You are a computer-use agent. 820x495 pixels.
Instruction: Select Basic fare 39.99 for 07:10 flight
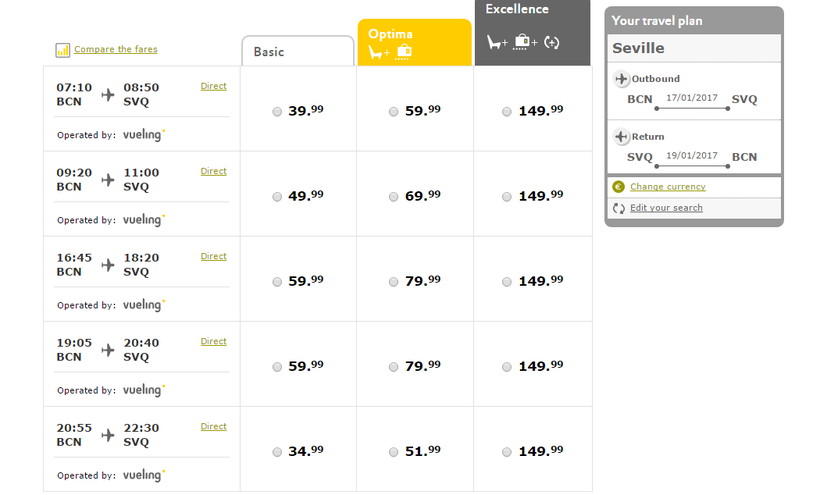point(277,112)
